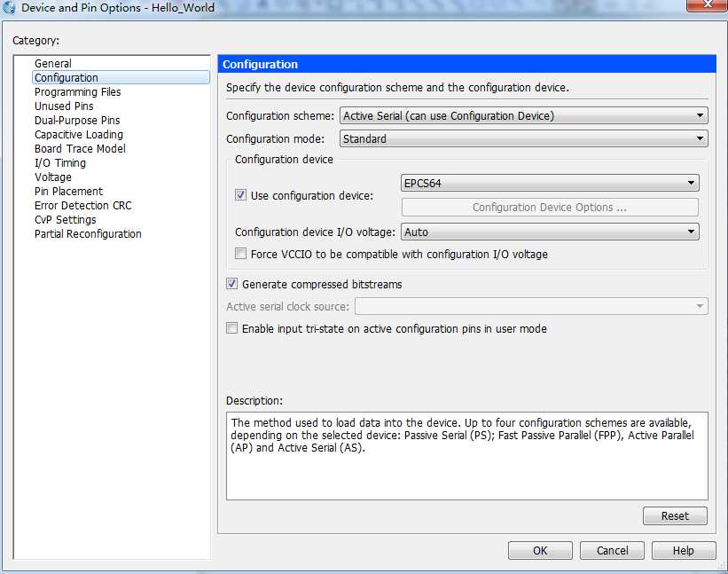
Task: Click the 'Configuration device I/O voltage:' label
Action: tap(315, 232)
